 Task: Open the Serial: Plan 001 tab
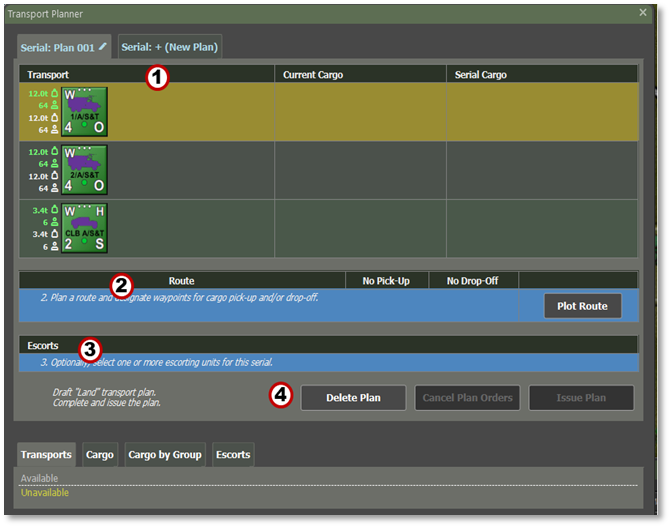click(58, 47)
